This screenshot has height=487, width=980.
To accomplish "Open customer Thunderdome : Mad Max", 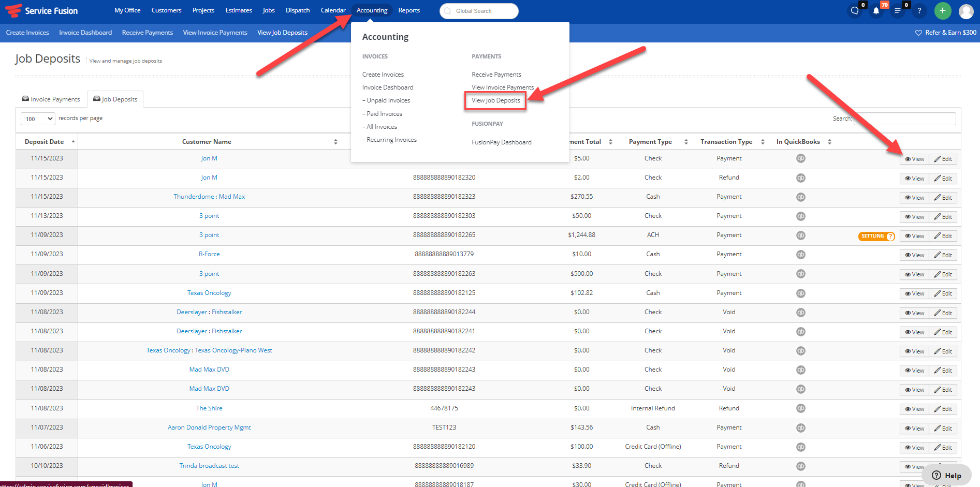I will pyautogui.click(x=209, y=197).
